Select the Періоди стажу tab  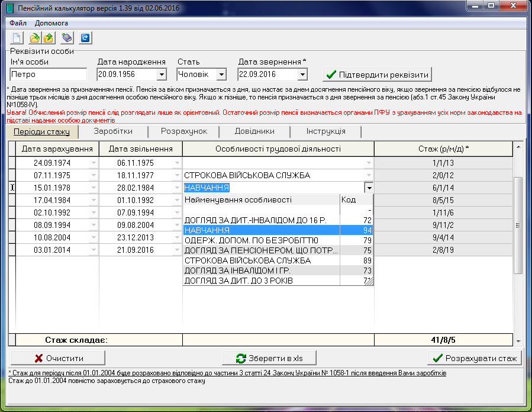point(42,131)
